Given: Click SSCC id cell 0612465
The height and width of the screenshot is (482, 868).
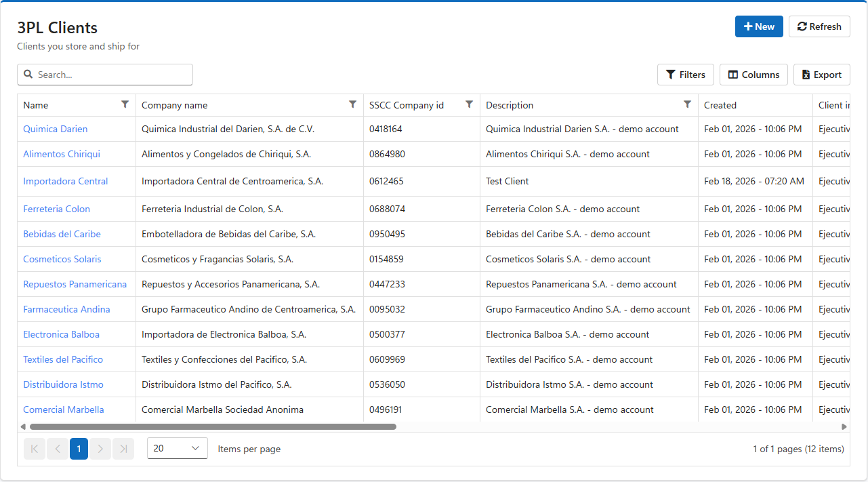Looking at the screenshot, I should (x=421, y=181).
